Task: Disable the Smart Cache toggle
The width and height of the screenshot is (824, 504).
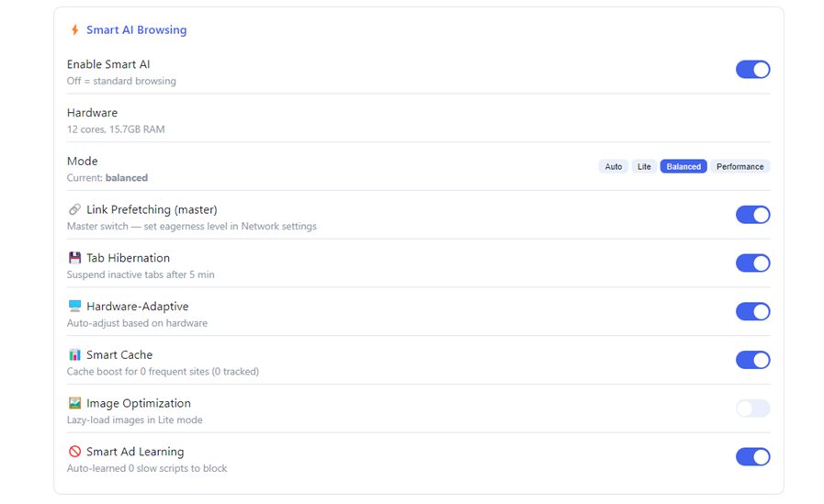Action: point(752,360)
